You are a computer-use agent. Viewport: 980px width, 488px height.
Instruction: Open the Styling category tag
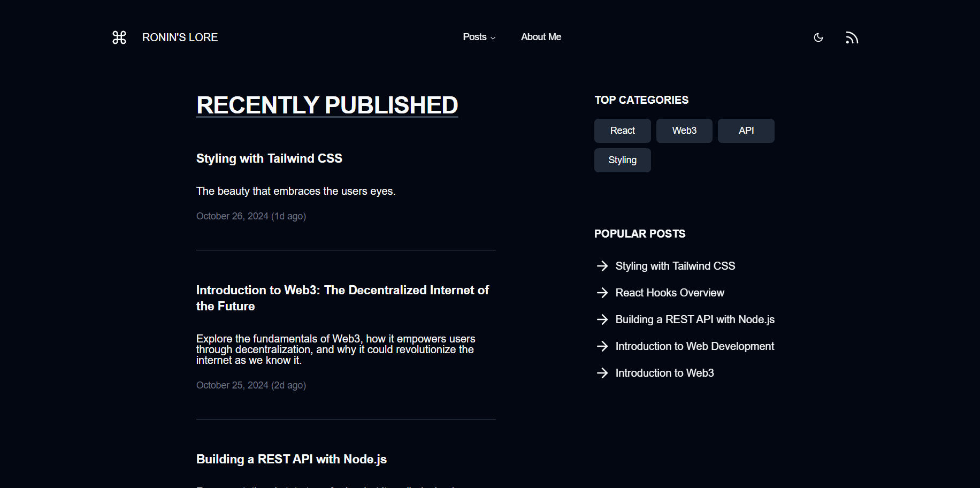pyautogui.click(x=622, y=160)
